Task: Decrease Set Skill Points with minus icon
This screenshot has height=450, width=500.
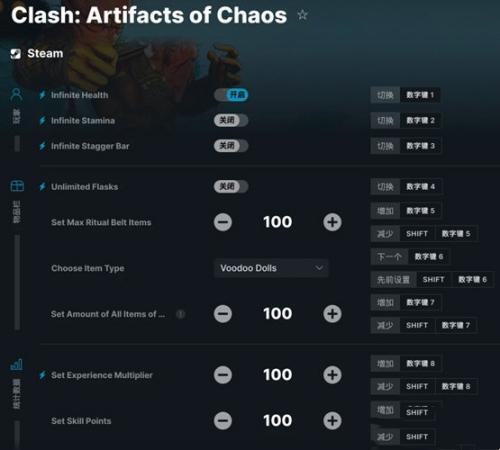Action: tap(223, 421)
